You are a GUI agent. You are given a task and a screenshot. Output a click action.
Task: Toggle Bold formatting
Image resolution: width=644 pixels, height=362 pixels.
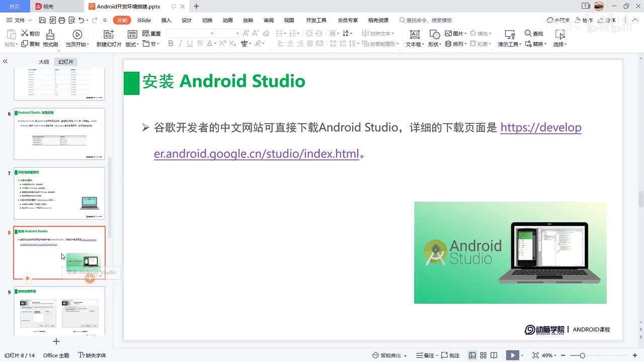171,44
